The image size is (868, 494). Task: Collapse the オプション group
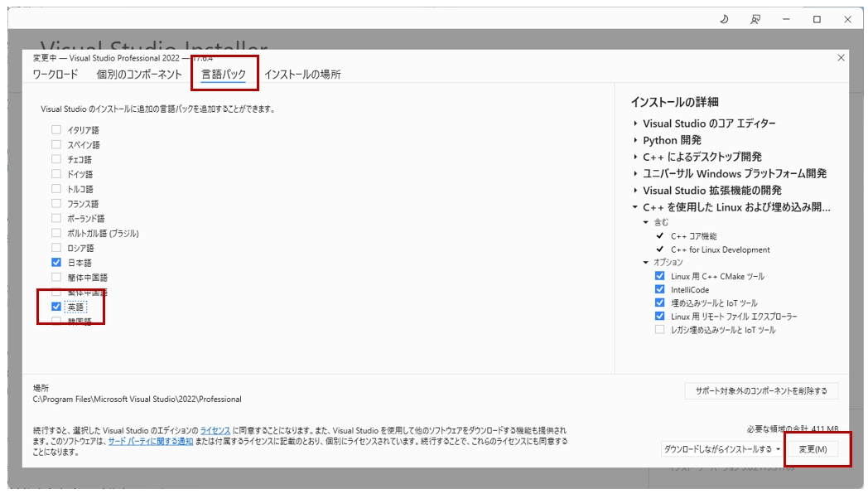[x=646, y=263]
